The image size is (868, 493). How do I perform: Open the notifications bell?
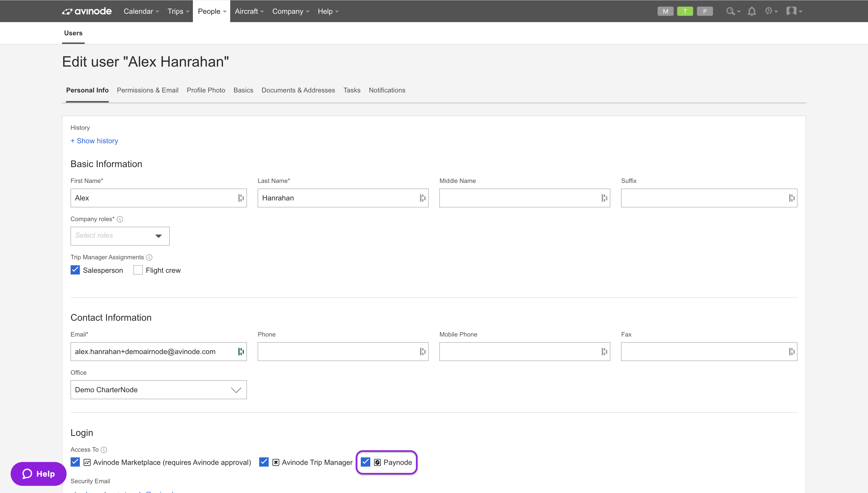pyautogui.click(x=751, y=11)
